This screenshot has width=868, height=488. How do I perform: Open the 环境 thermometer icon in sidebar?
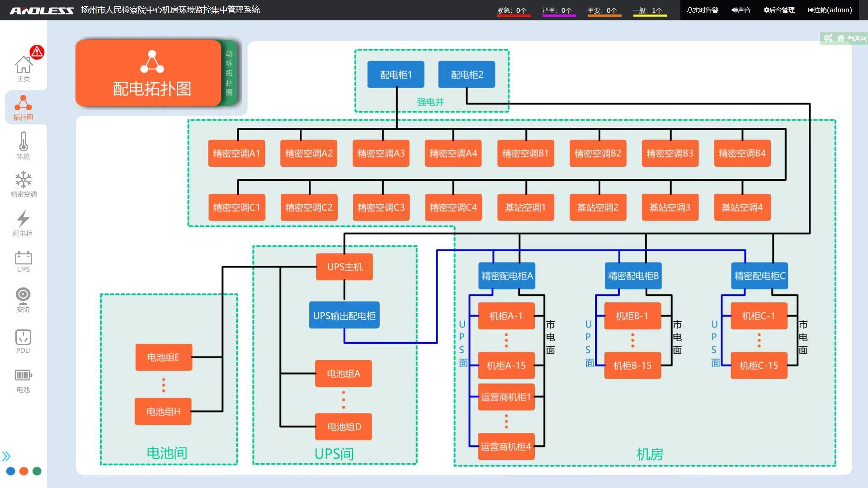(x=23, y=145)
